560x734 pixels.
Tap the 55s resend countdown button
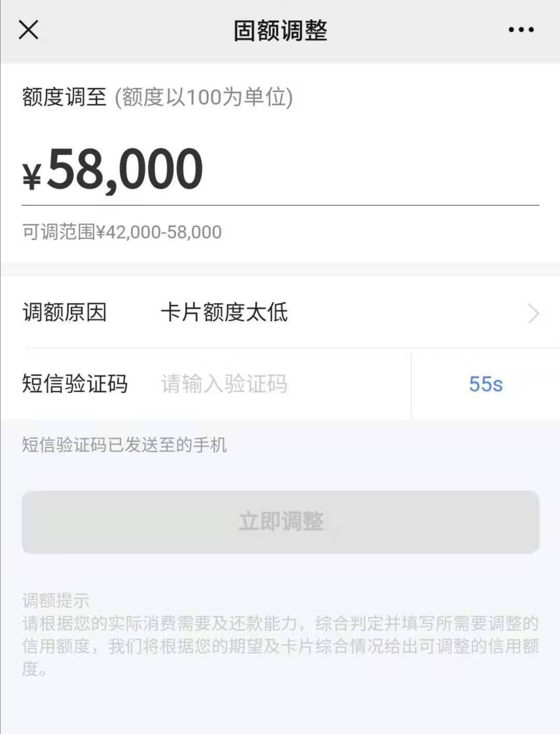pos(486,384)
